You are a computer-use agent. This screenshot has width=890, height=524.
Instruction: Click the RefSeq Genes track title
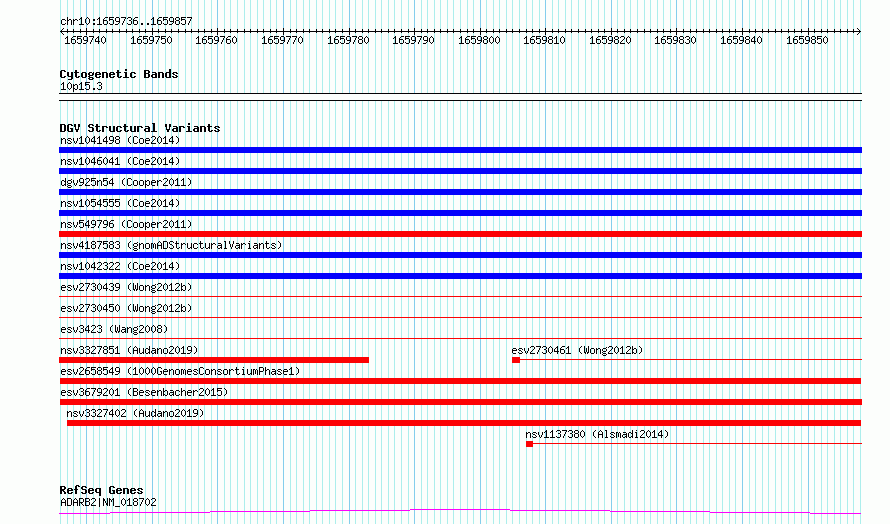[101, 490]
